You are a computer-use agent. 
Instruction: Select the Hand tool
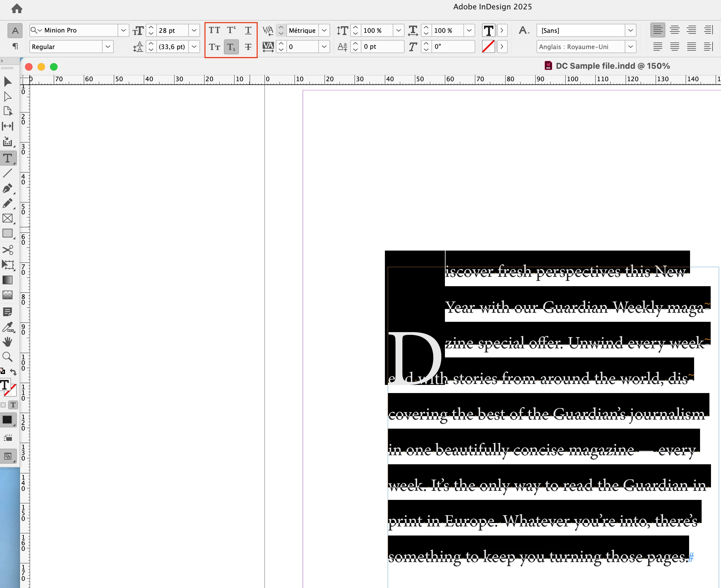8,342
